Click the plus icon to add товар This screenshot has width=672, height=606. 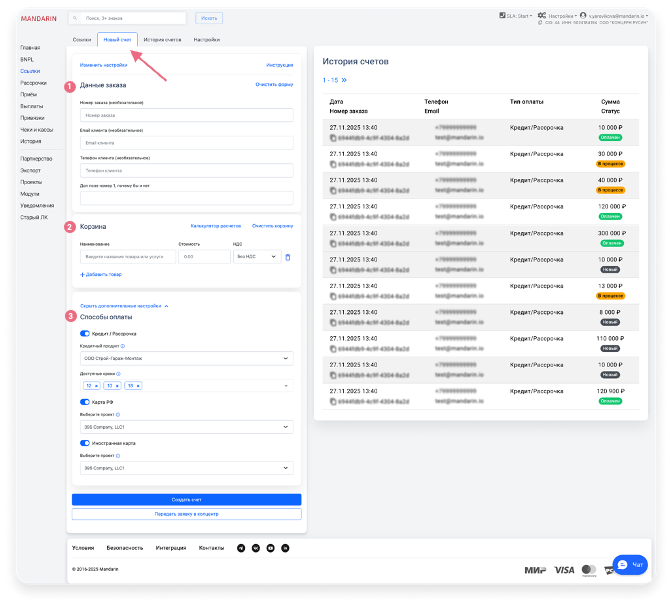pos(82,274)
